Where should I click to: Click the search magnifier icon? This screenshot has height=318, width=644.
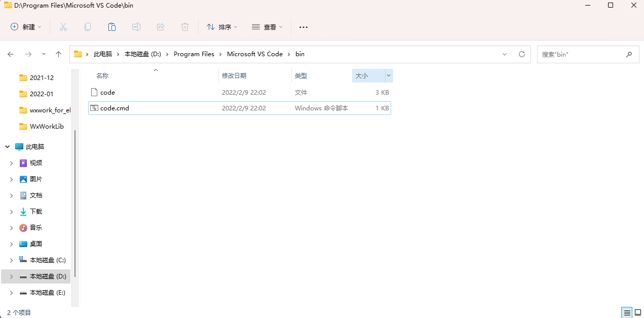coord(629,54)
